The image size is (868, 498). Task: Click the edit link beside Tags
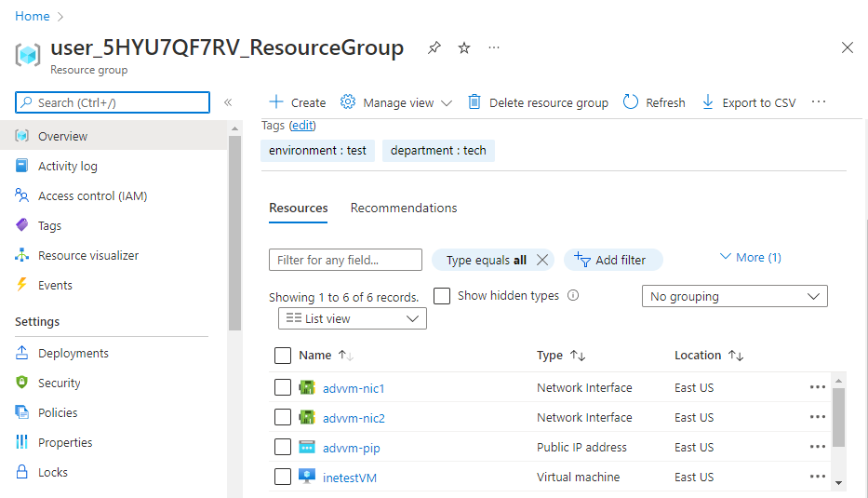(x=302, y=126)
